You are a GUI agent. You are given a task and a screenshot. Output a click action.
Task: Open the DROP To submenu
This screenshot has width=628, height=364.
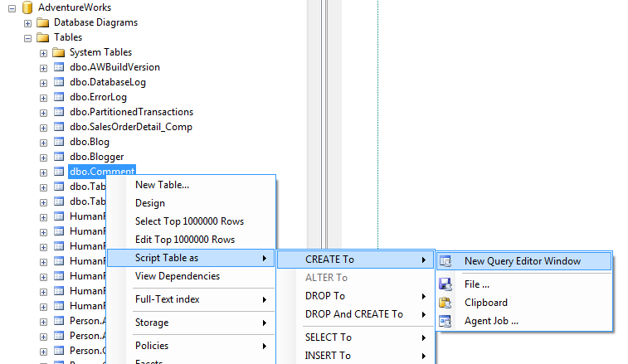[x=356, y=296]
